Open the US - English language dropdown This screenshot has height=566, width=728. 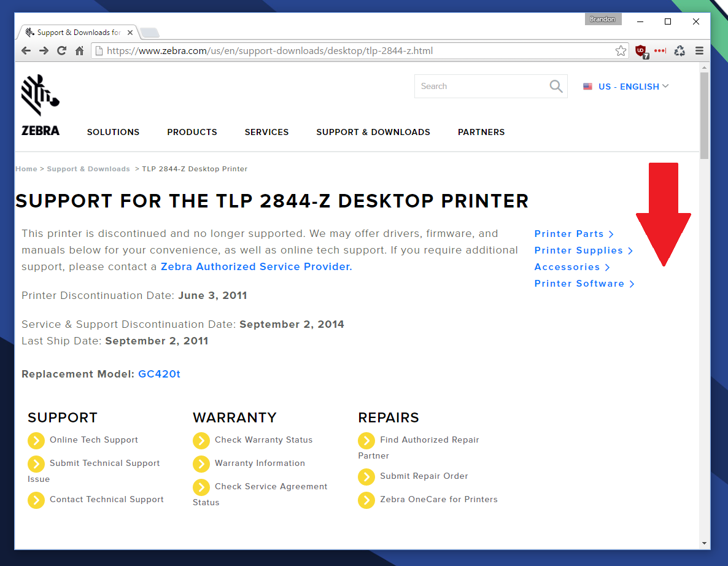coord(626,87)
